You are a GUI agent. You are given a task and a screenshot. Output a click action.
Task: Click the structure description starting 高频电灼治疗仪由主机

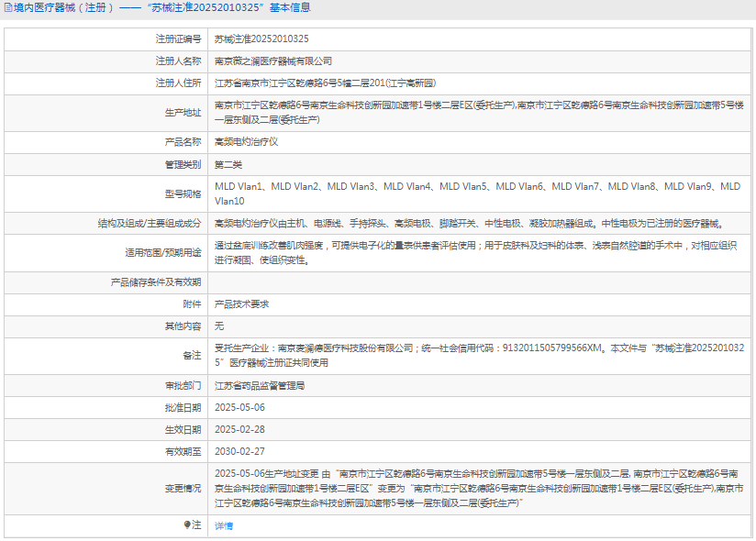(470, 224)
